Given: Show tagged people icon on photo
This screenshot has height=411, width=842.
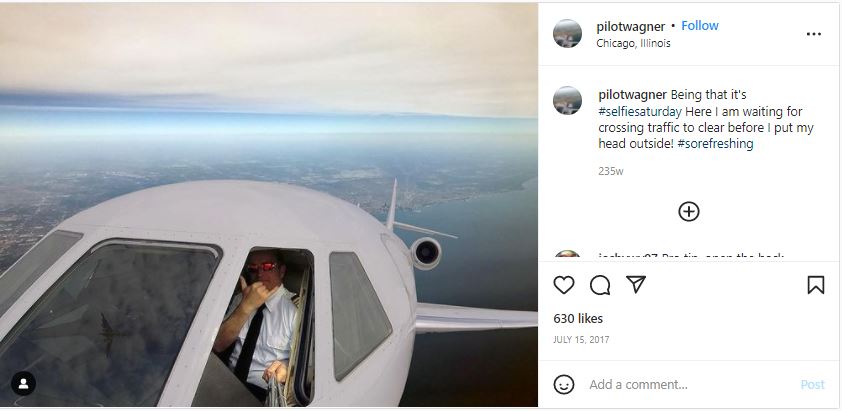Looking at the screenshot, I should click(24, 384).
